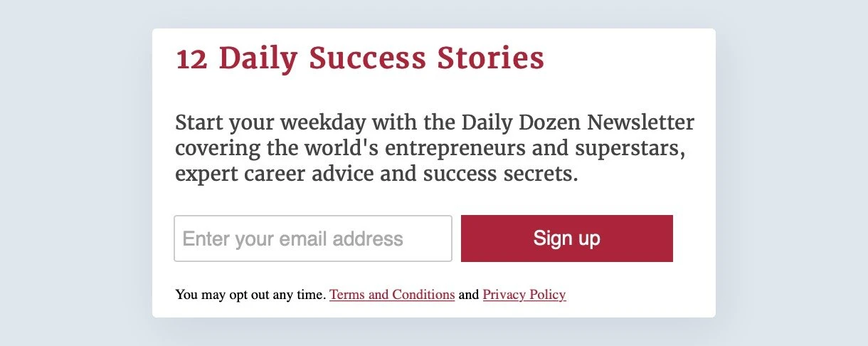Open the Privacy Policy link

pyautogui.click(x=524, y=295)
